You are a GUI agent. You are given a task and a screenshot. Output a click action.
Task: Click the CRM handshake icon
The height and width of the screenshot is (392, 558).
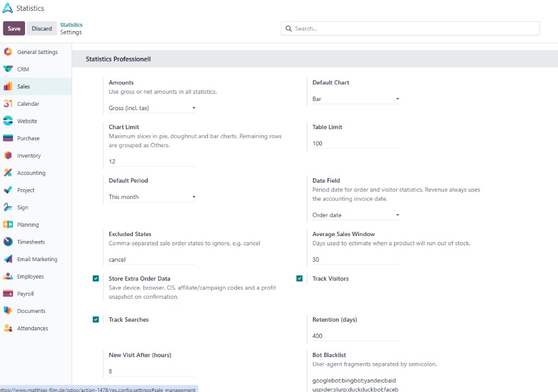tap(8, 69)
